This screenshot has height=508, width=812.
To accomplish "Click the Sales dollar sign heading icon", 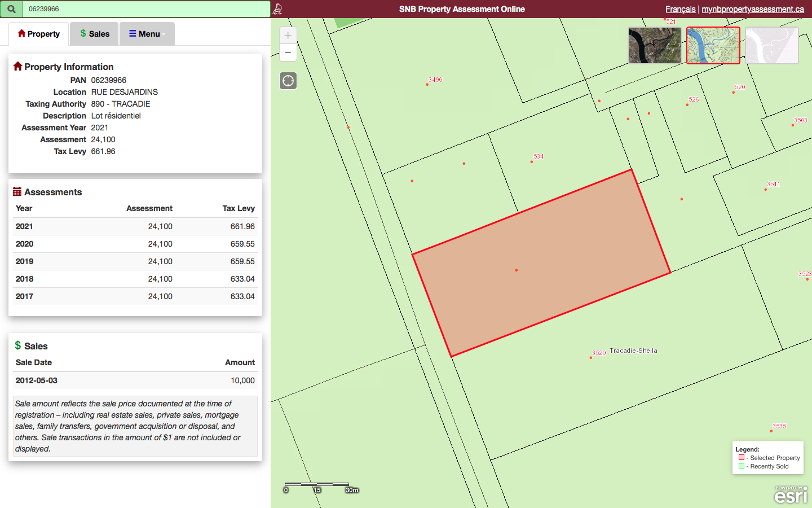I will coord(18,345).
